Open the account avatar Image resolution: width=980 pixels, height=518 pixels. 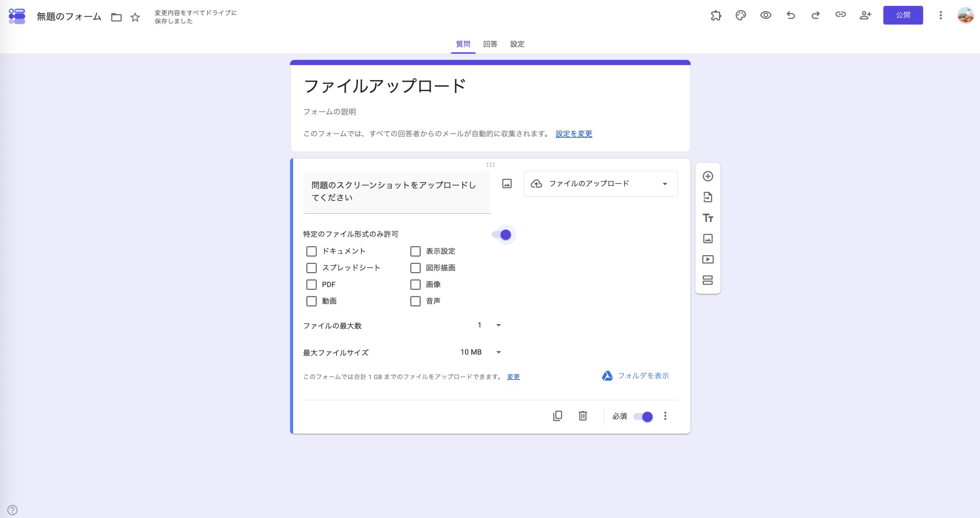[x=965, y=15]
